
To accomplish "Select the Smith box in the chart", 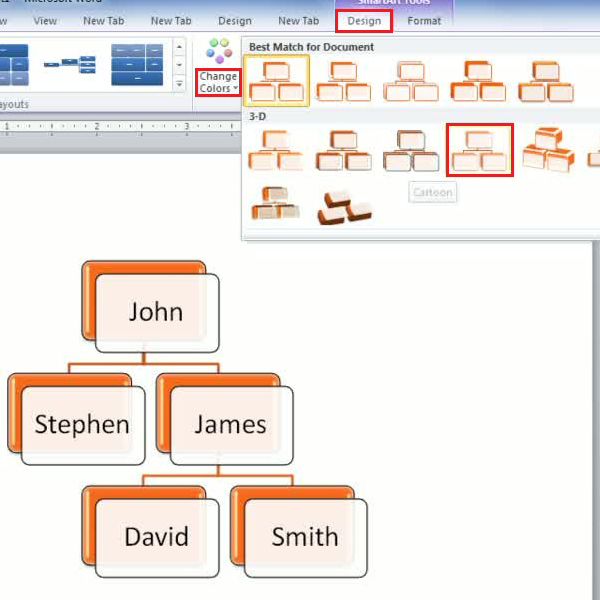I will pyautogui.click(x=299, y=532).
